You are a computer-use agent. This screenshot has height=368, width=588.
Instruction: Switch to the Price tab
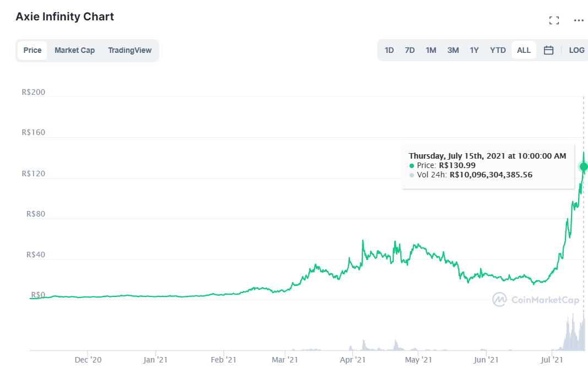click(x=32, y=50)
